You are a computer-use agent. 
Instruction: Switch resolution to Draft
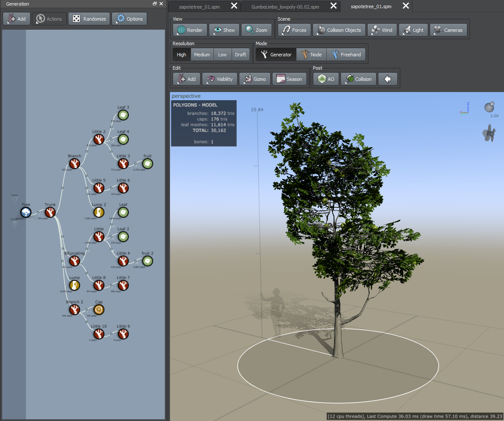tap(241, 54)
